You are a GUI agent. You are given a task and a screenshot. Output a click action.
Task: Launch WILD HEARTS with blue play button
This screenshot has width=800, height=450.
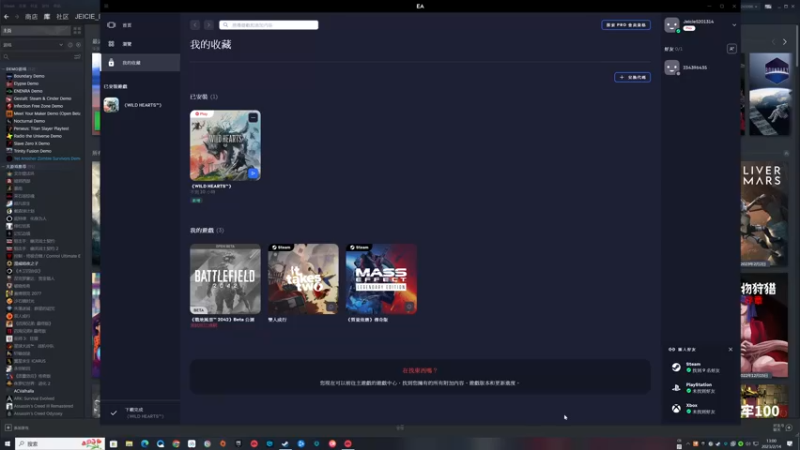[253, 173]
